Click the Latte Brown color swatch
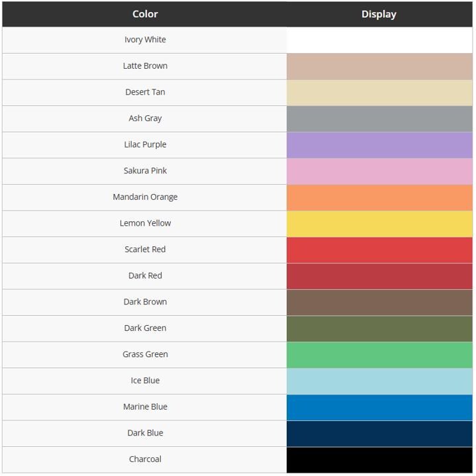The image size is (476, 476). pyautogui.click(x=379, y=66)
